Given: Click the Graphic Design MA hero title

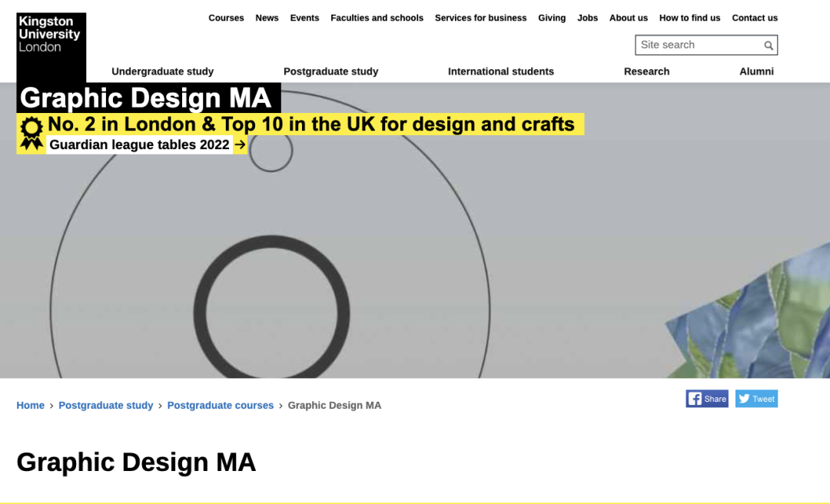Looking at the screenshot, I should point(145,98).
